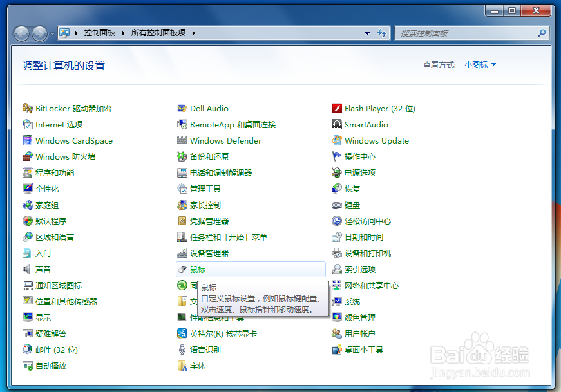
Task: Click the SmartAudio headphone icon
Action: (337, 124)
